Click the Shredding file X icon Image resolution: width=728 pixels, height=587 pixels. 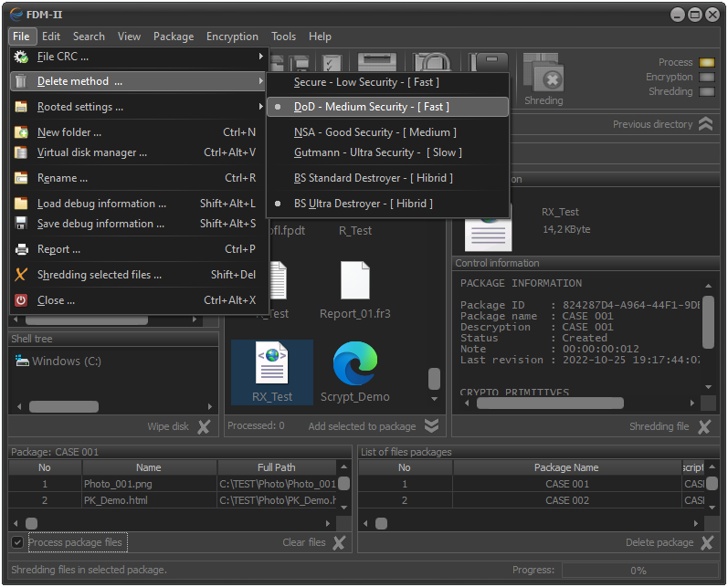(704, 426)
